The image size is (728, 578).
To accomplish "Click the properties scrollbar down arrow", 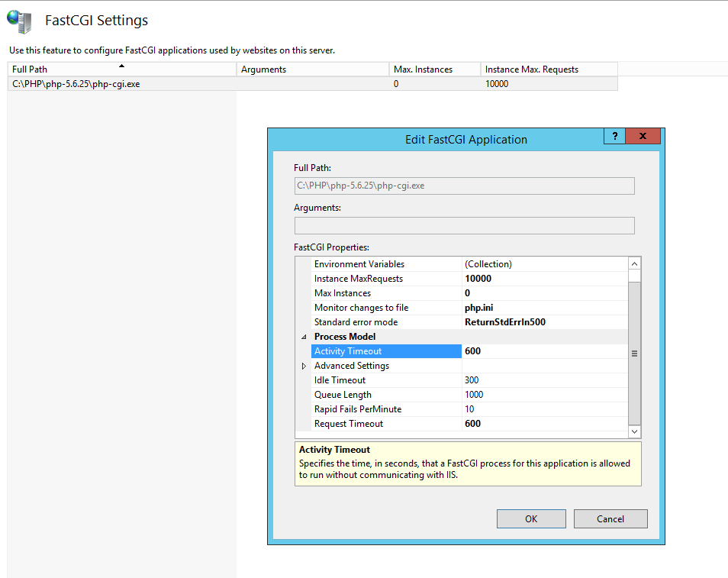I will [x=634, y=431].
